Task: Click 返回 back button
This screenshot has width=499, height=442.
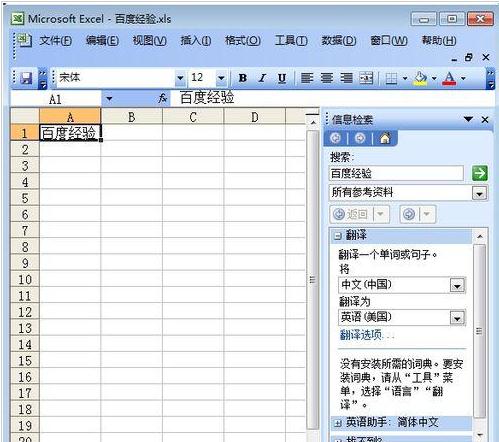Action: click(351, 214)
